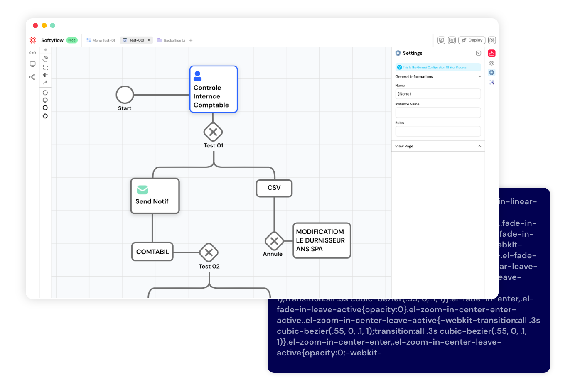Select the CSV task node
Screen dimensions: 575x392
(x=274, y=188)
